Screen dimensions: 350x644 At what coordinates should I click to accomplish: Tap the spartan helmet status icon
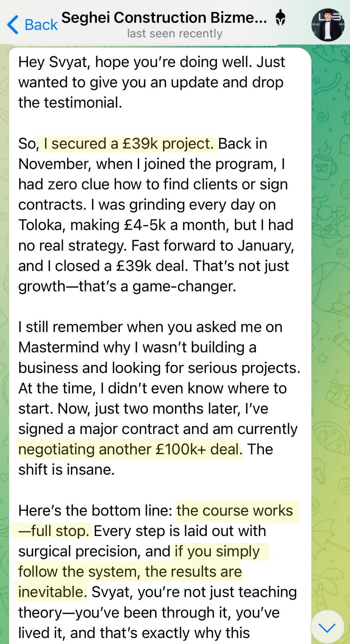280,18
